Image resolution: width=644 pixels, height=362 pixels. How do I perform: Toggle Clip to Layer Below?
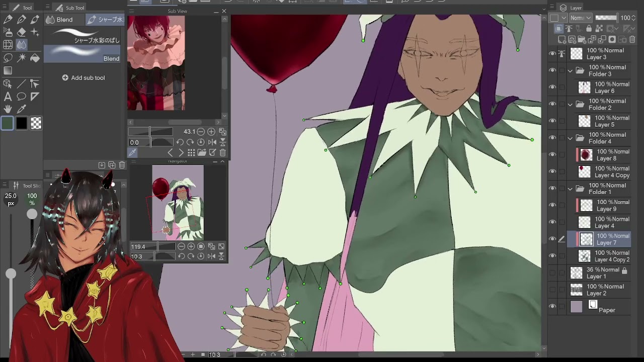[x=559, y=29]
